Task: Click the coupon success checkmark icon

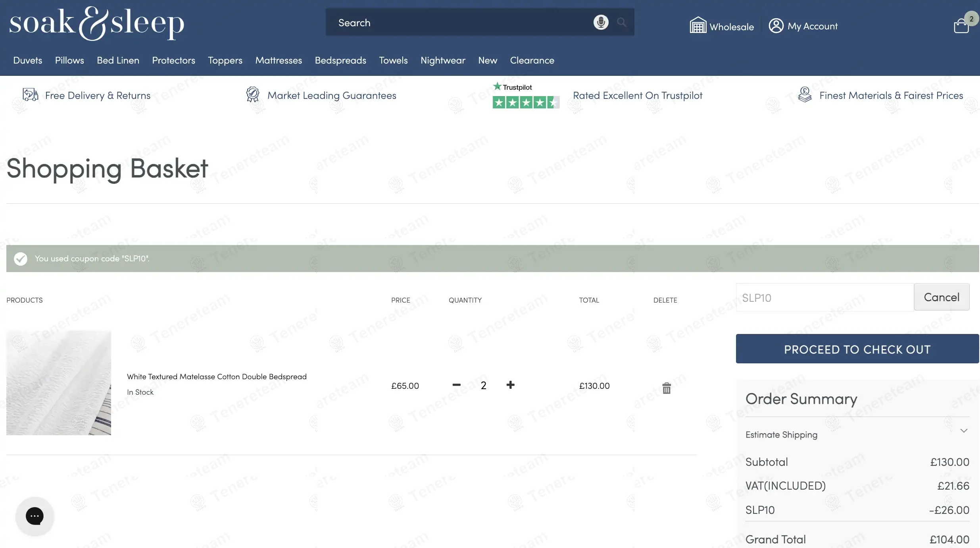Action: coord(21,259)
